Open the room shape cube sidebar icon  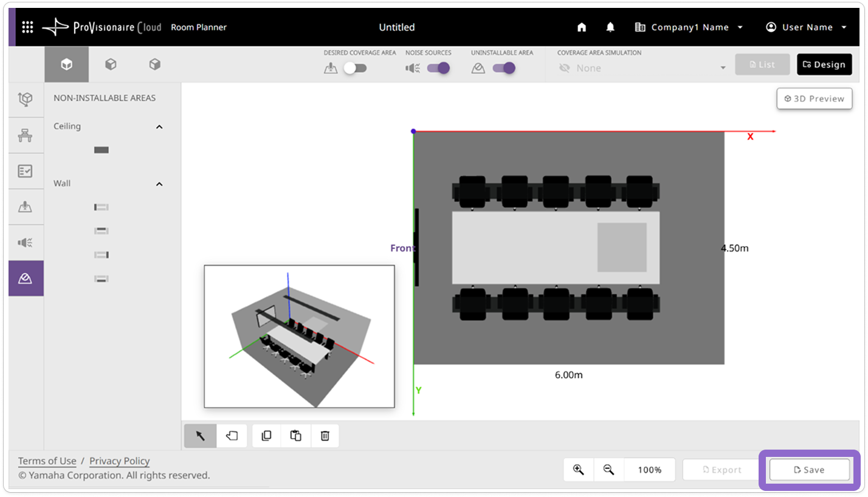[26, 100]
